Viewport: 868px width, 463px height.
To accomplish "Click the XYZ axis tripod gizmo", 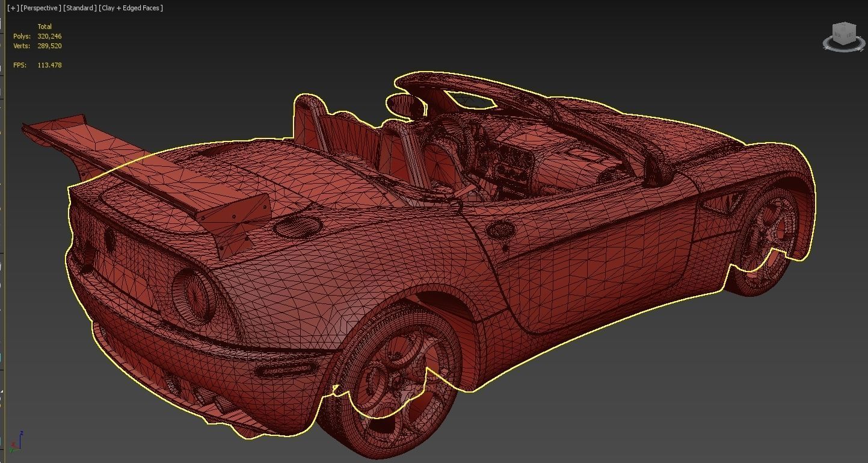I will [x=16, y=442].
